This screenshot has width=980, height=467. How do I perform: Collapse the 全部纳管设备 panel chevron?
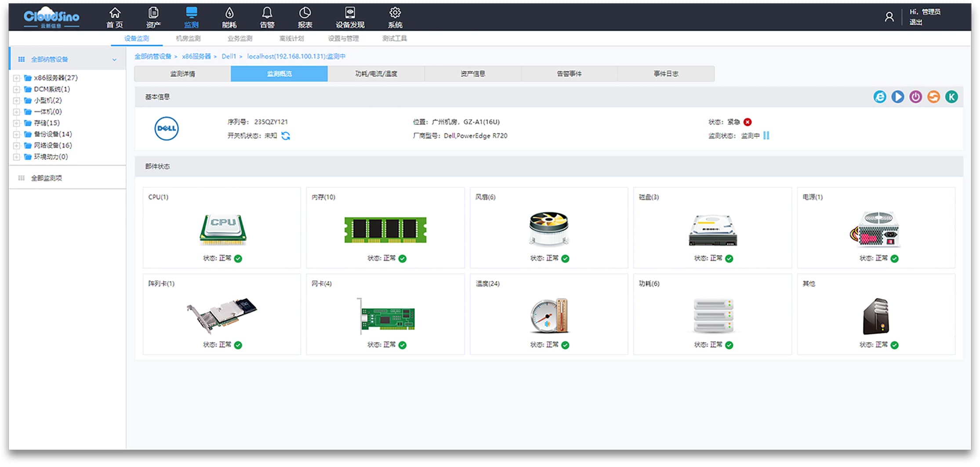coord(114,60)
